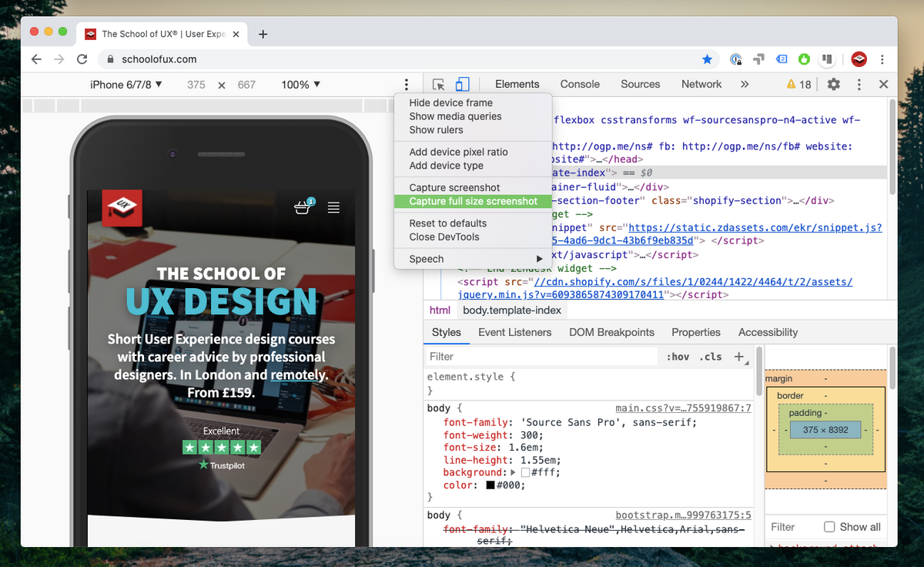
Task: Open DevTools settings gear
Action: click(834, 85)
